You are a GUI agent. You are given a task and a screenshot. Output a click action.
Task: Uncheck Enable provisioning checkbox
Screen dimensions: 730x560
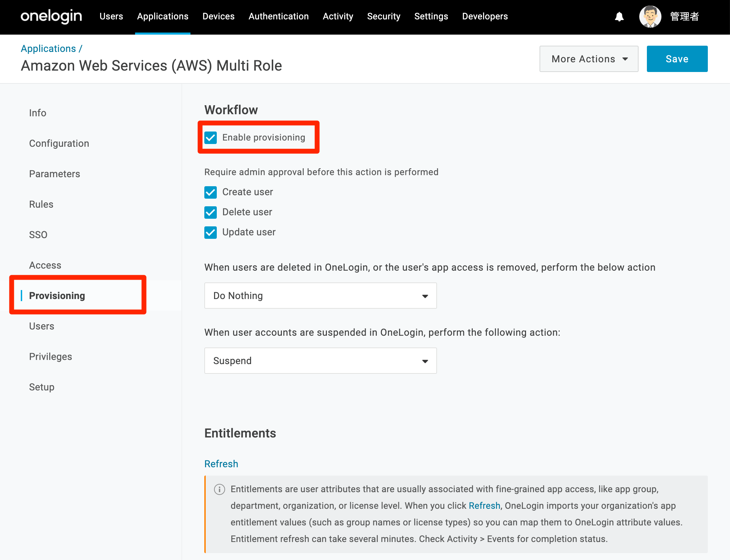click(x=211, y=137)
